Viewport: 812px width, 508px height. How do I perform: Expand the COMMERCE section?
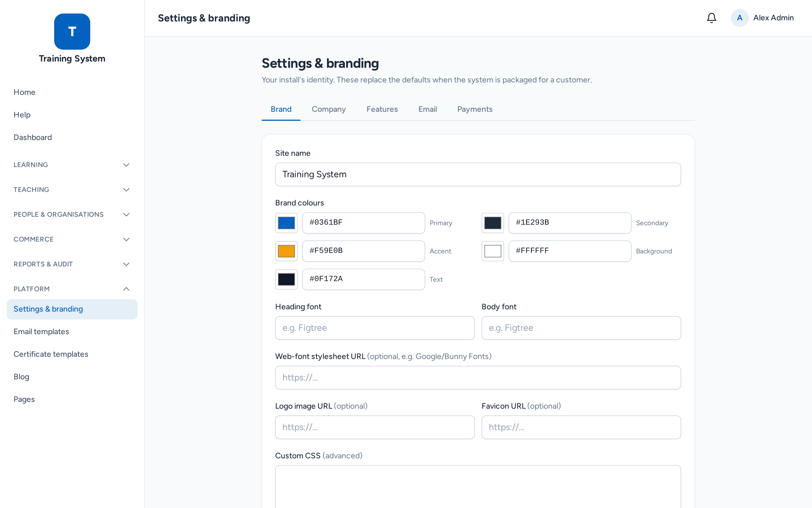pyautogui.click(x=72, y=240)
